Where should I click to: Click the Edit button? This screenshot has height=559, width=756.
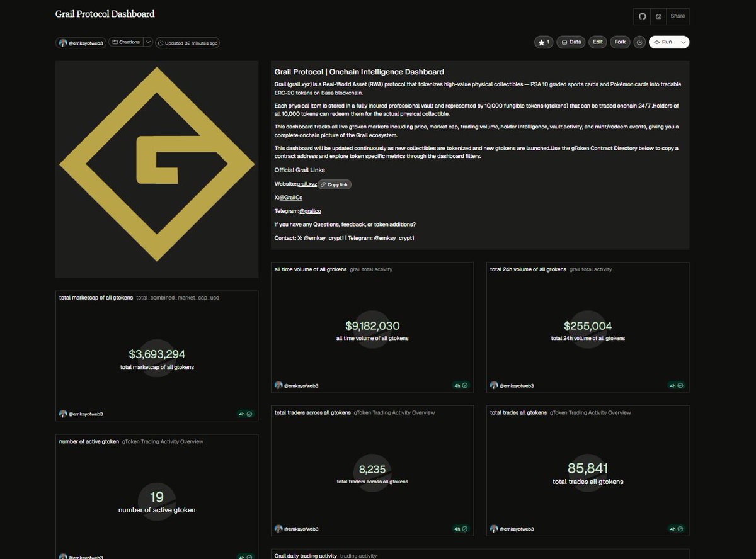tap(598, 42)
